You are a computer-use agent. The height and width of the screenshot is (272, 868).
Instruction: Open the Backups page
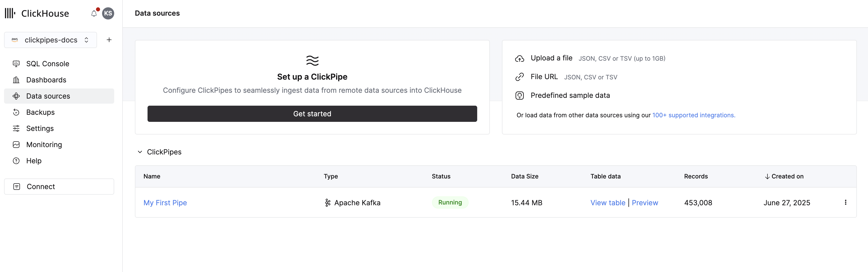pyautogui.click(x=40, y=112)
